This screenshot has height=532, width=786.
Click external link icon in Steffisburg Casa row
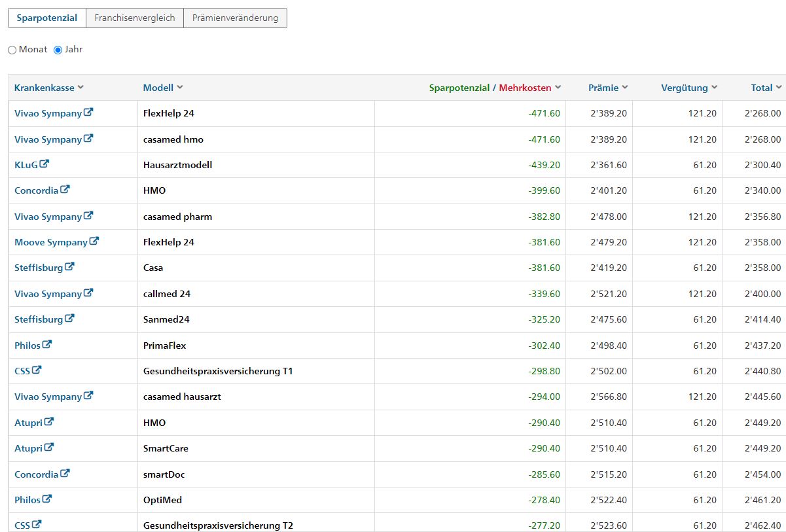[x=70, y=267]
